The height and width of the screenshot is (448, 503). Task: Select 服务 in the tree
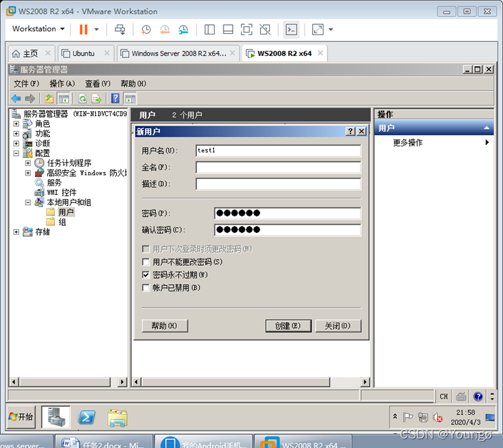coord(54,183)
